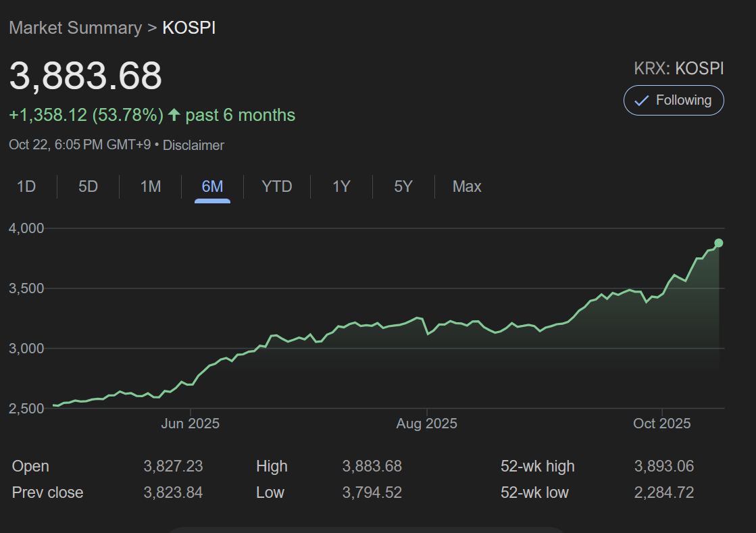The width and height of the screenshot is (756, 533).
Task: Click the green dot at chart's end
Action: (719, 243)
